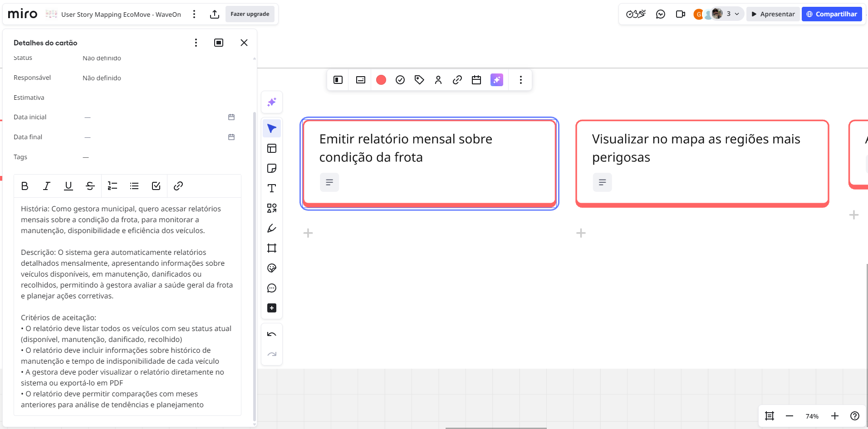The width and height of the screenshot is (868, 429).
Task: Toggle bold formatting in description editor
Action: 25,186
